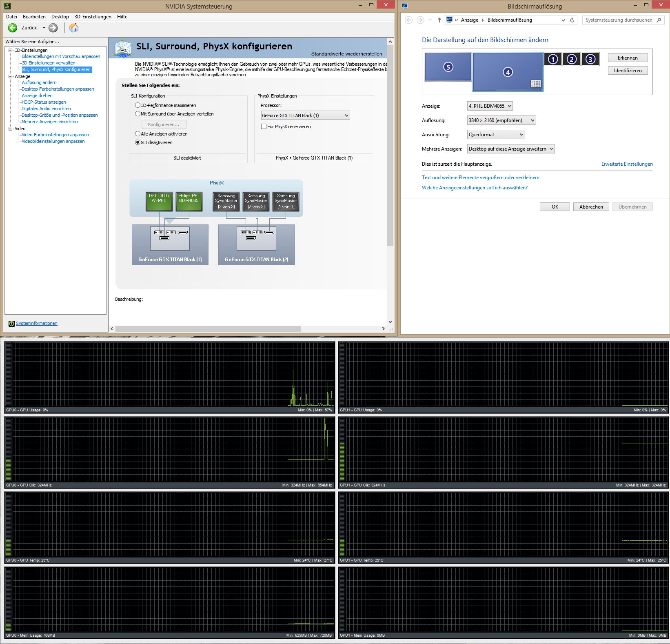The width and height of the screenshot is (670, 644).
Task: Select the SLI deaktivieren radio button
Action: (x=138, y=142)
